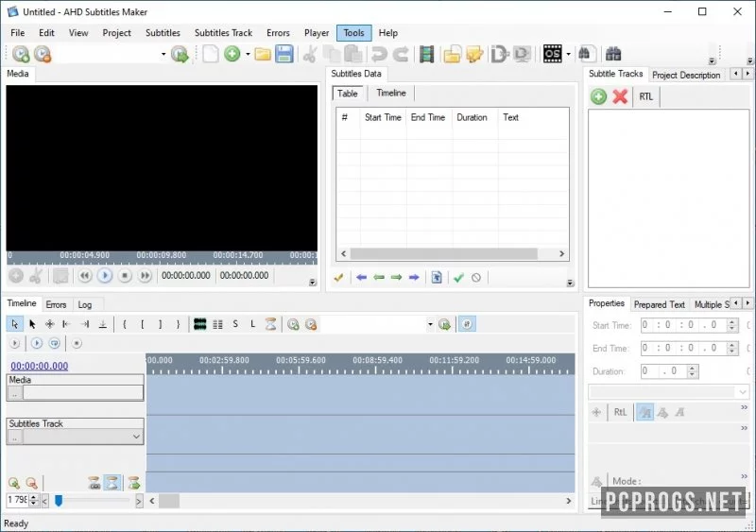Add a subtitle track with green plus

coord(599,96)
